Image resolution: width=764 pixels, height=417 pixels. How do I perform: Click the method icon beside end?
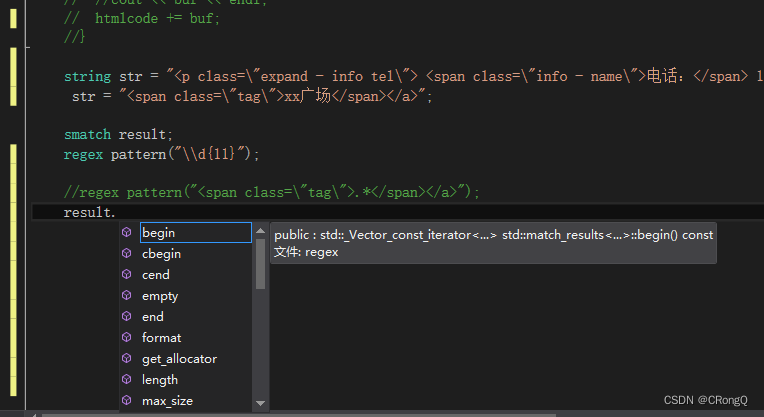(x=127, y=316)
